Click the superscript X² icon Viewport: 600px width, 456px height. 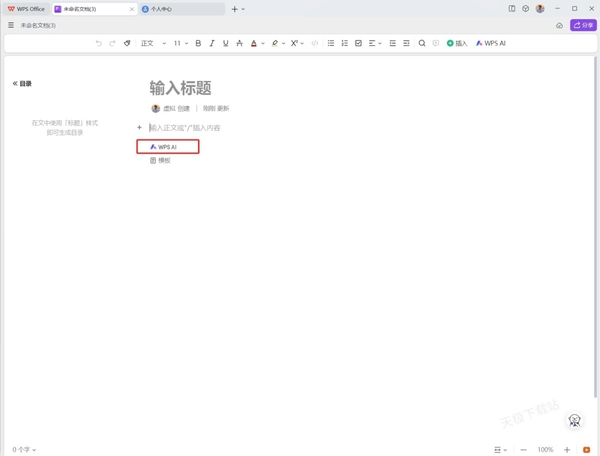(294, 43)
